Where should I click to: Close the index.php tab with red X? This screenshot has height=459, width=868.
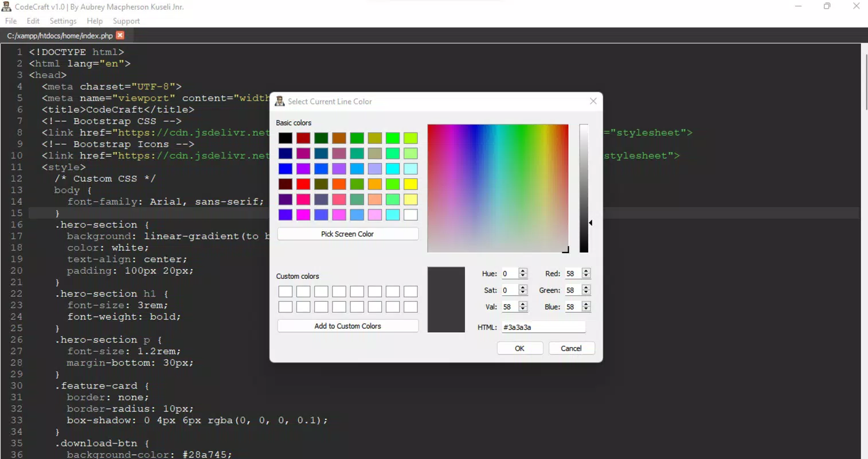coord(120,35)
